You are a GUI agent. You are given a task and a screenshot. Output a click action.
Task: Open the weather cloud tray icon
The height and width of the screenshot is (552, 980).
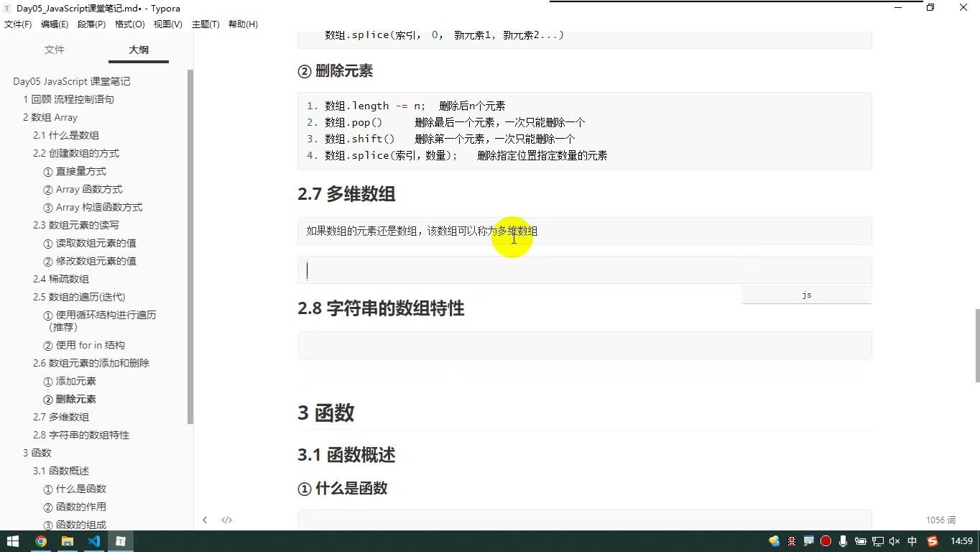click(774, 541)
